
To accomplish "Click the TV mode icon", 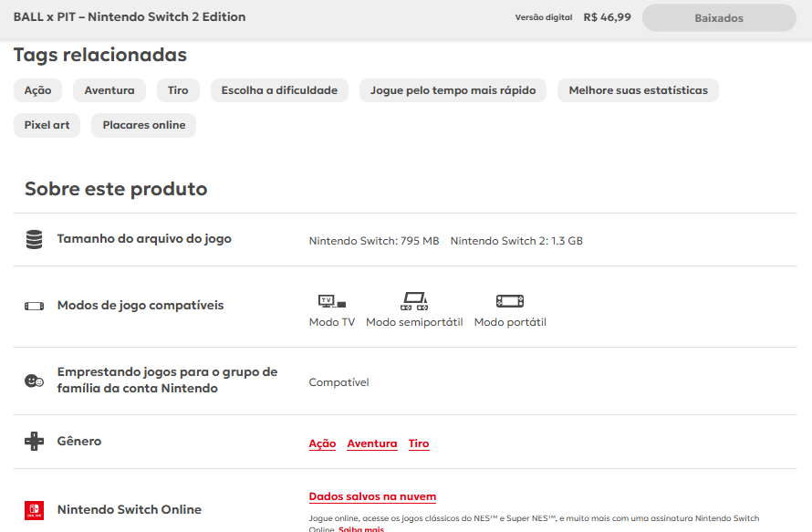I will coord(331,300).
